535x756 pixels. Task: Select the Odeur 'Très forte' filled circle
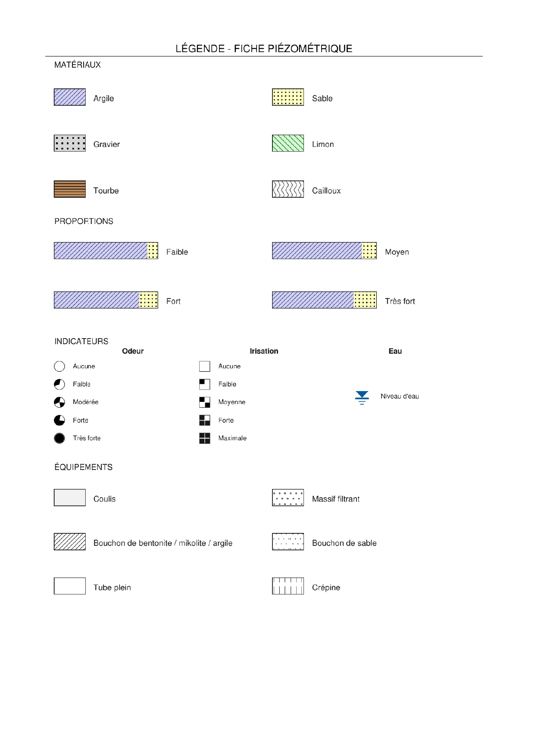(x=59, y=438)
